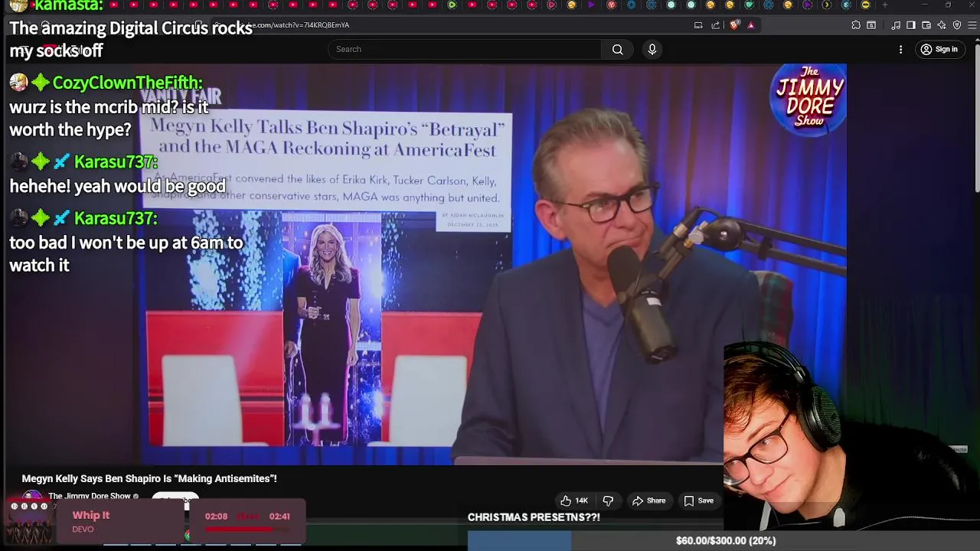Click the 'Whip It' song title

pos(91,515)
